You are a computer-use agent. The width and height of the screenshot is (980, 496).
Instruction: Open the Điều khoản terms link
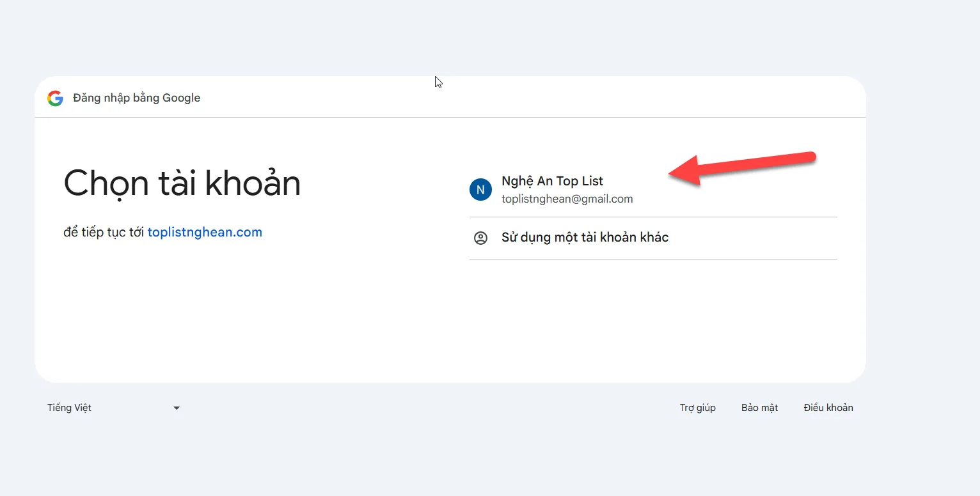tap(828, 408)
